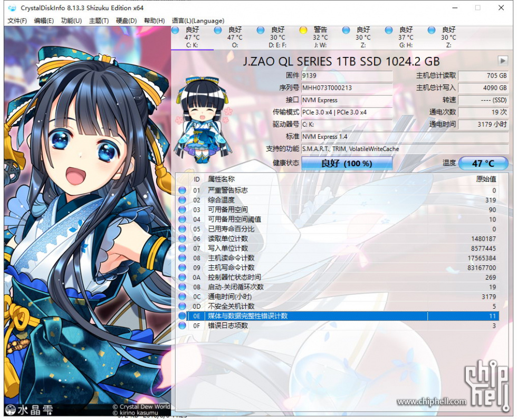
Task: Click status icon for 02 综合温度
Action: [182, 200]
